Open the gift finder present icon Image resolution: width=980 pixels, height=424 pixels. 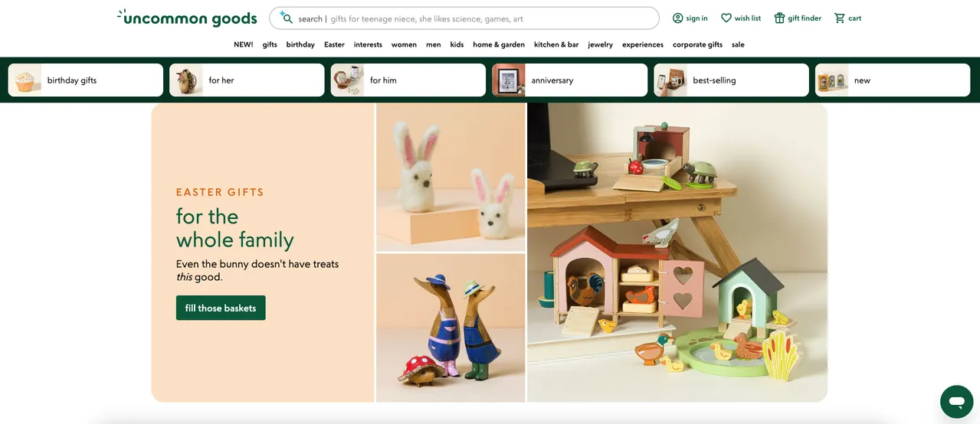[x=779, y=18]
